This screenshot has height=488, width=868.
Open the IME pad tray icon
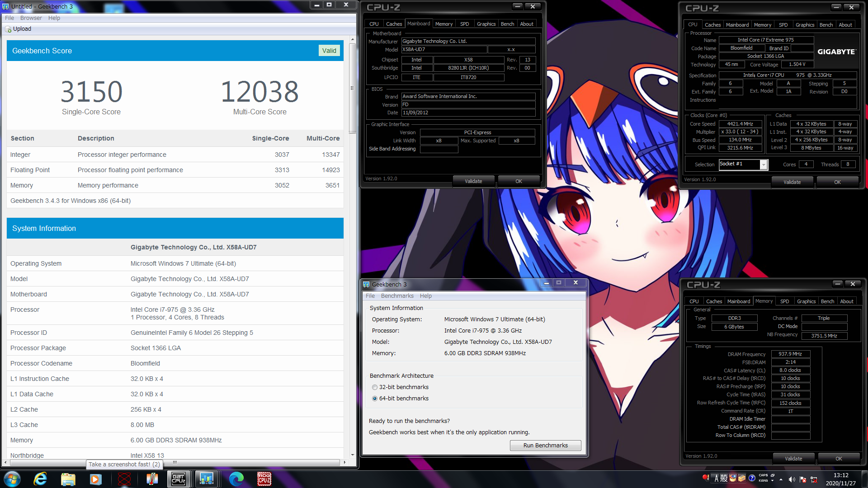(733, 478)
